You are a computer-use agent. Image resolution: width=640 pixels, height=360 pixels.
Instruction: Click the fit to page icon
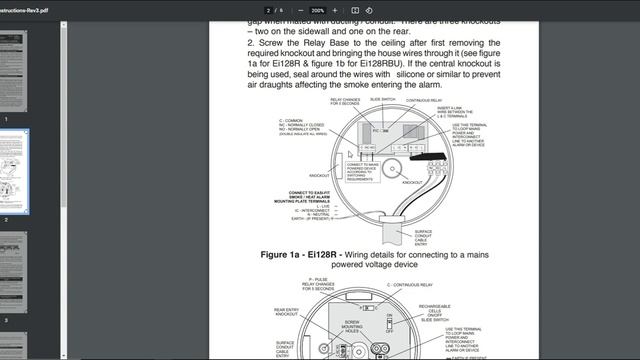click(355, 11)
